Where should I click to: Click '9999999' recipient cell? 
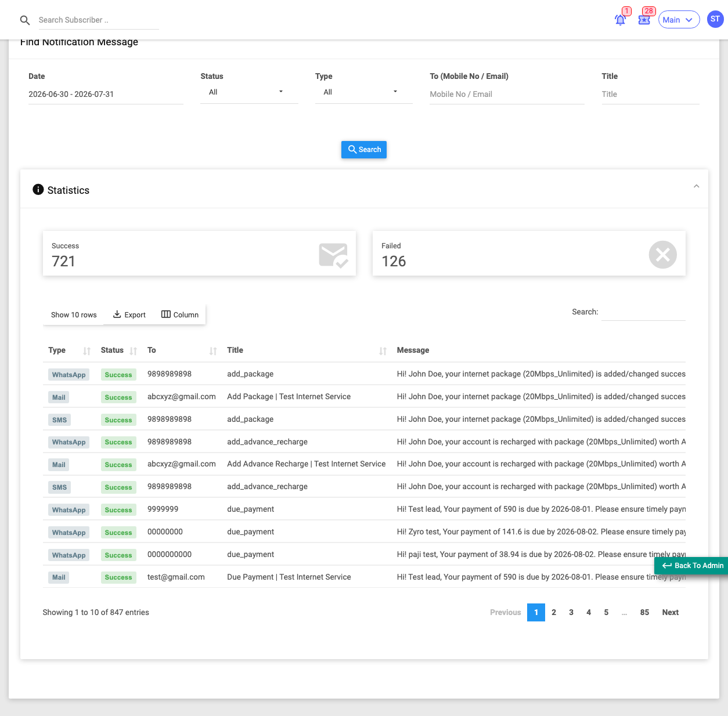click(x=163, y=509)
